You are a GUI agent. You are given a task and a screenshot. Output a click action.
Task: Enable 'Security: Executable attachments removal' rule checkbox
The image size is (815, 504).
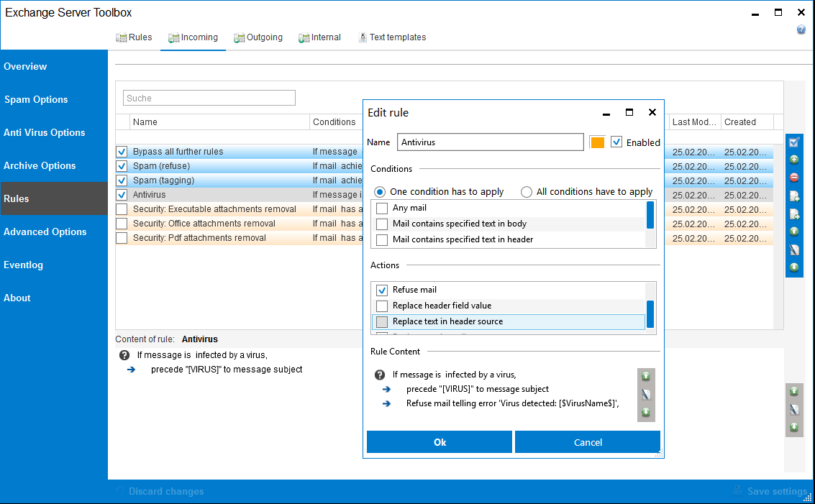tap(122, 209)
